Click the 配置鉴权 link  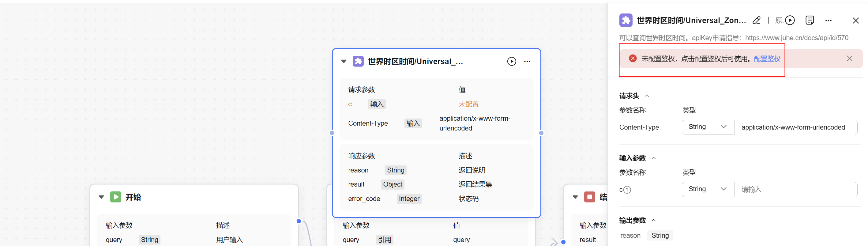coord(767,59)
